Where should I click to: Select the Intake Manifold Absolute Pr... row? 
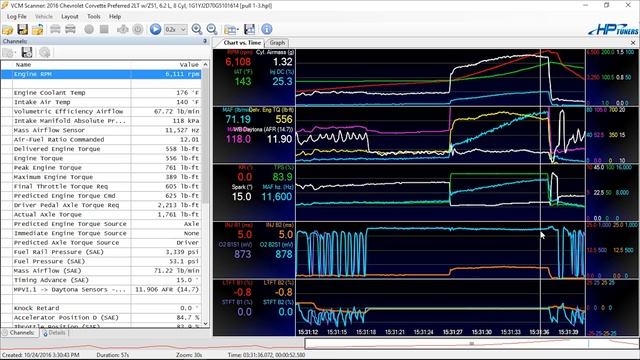[x=101, y=121]
